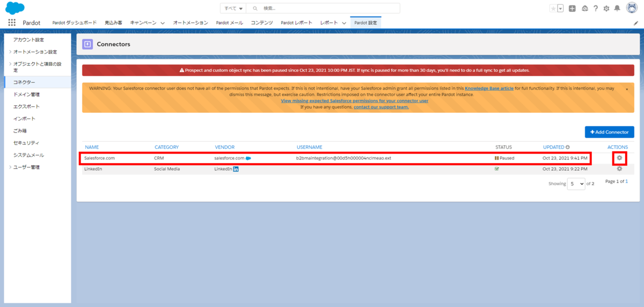Select コネクター in the sidebar
Image resolution: width=644 pixels, height=307 pixels.
(38, 82)
